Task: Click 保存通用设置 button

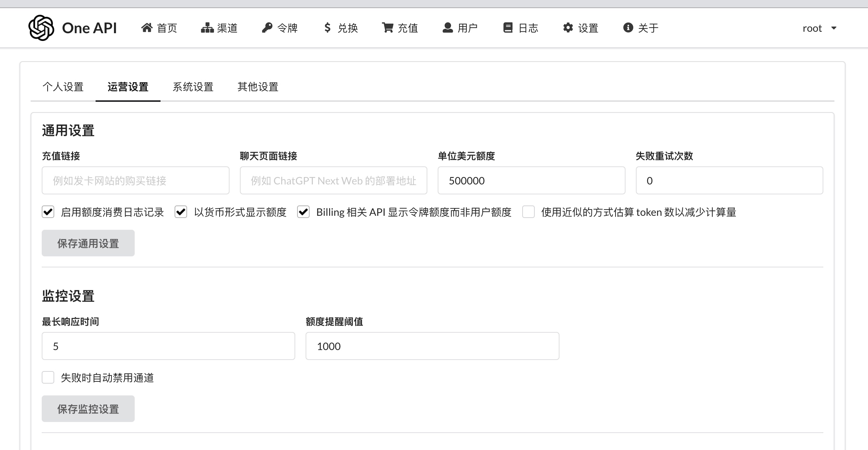Action: (88, 243)
